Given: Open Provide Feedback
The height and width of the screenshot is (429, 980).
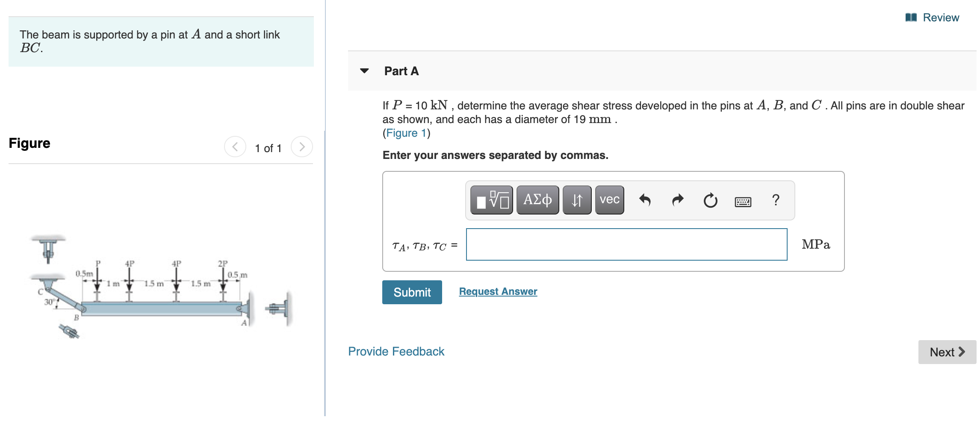Looking at the screenshot, I should click(x=396, y=351).
